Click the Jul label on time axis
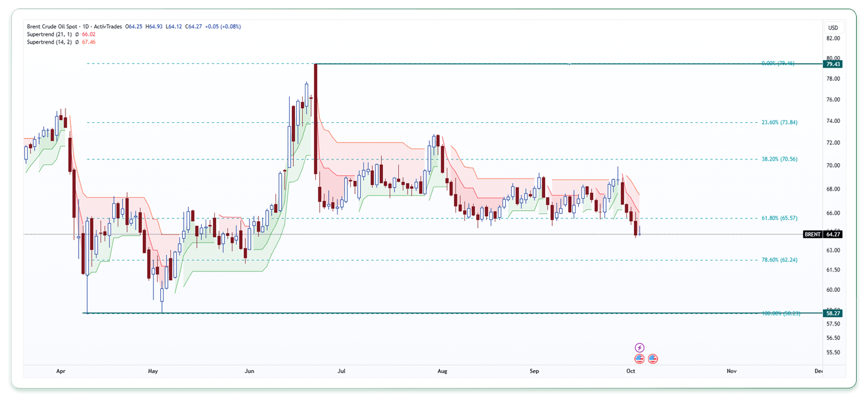Screen dimensions: 868x397 pyautogui.click(x=341, y=371)
